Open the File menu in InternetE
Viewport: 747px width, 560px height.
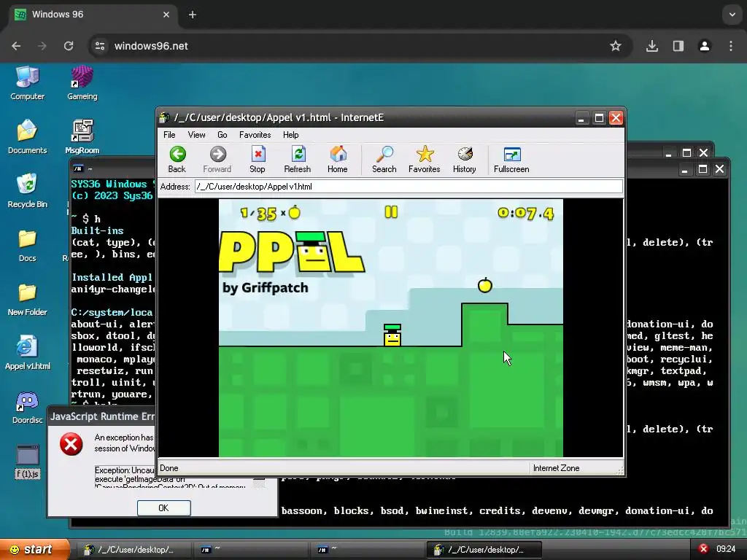pyautogui.click(x=169, y=135)
